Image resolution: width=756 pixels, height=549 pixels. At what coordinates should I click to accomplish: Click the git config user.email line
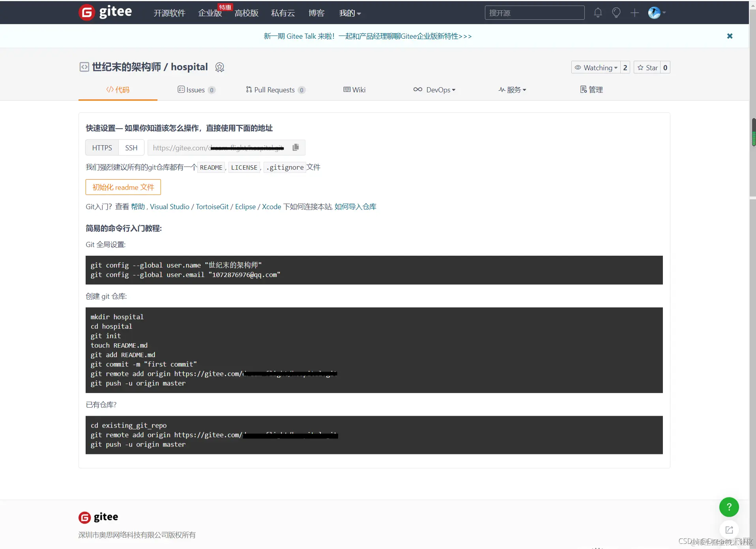[x=185, y=275]
